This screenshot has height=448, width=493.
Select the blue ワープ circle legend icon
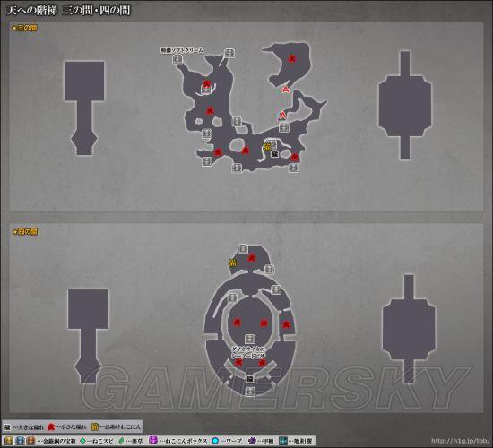tap(215, 441)
